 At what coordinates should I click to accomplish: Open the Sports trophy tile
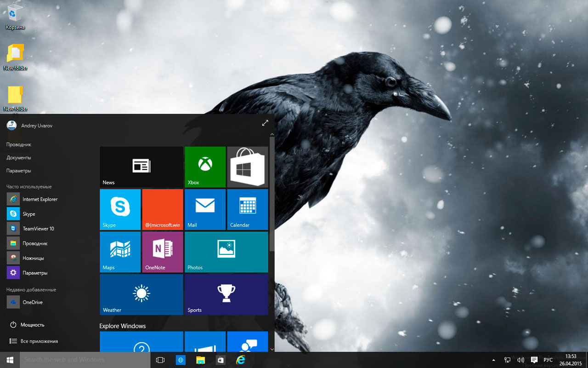pos(226,294)
